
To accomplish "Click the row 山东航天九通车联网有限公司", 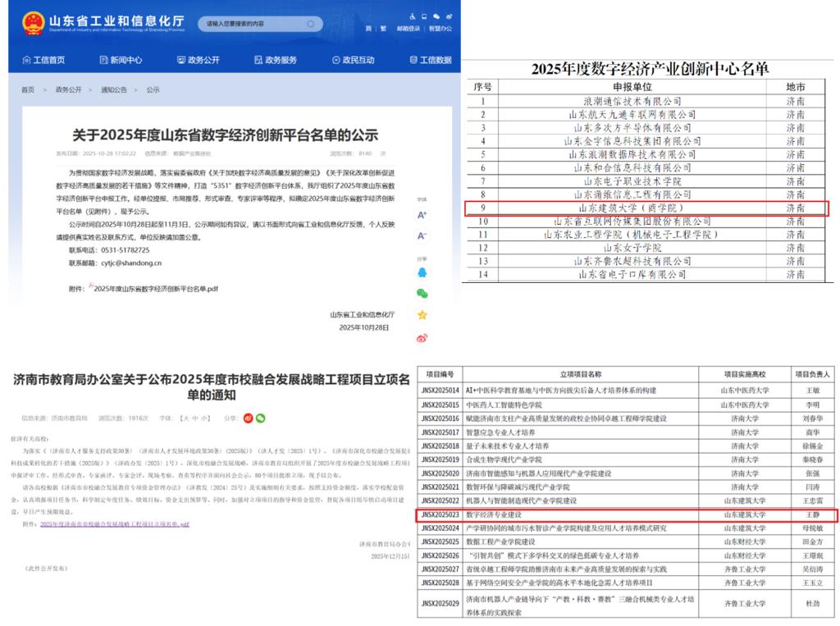I will point(646,115).
